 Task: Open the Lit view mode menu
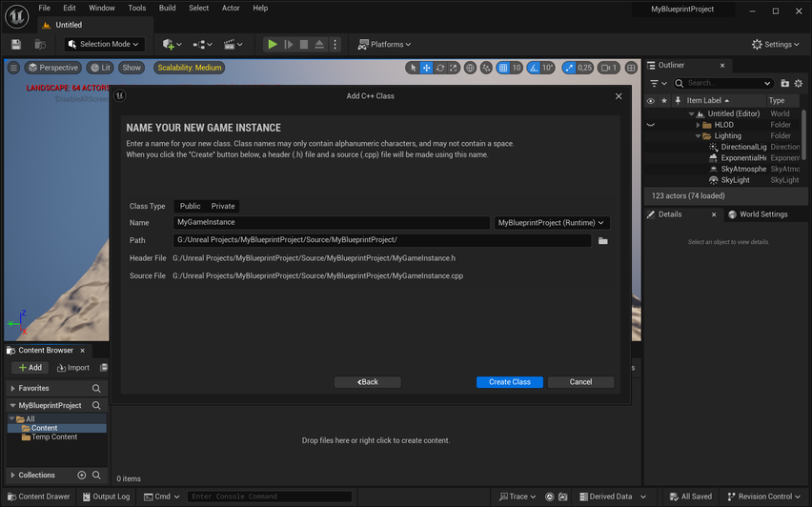[100, 68]
